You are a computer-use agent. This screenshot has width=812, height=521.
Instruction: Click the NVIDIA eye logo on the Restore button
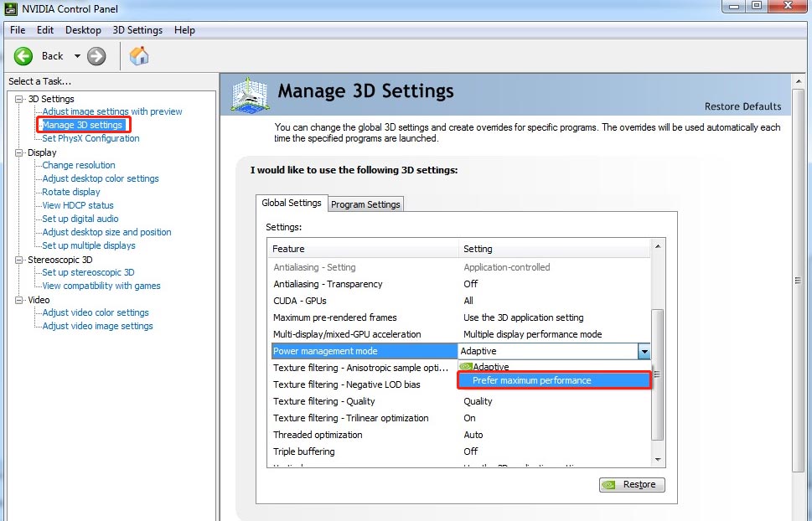click(610, 484)
